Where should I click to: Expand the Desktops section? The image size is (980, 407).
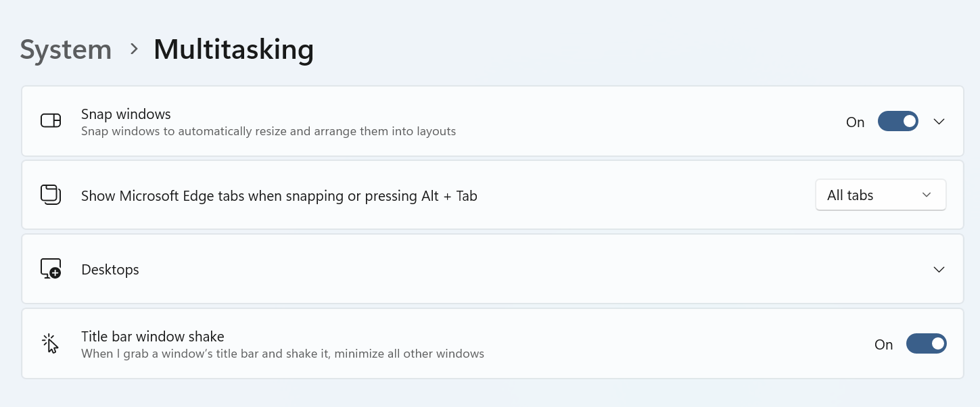tap(939, 268)
